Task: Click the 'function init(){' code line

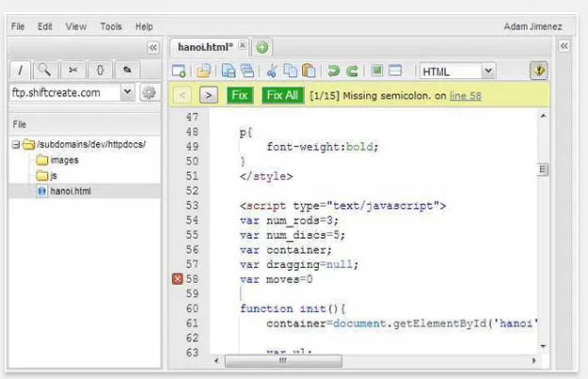Action: 293,308
